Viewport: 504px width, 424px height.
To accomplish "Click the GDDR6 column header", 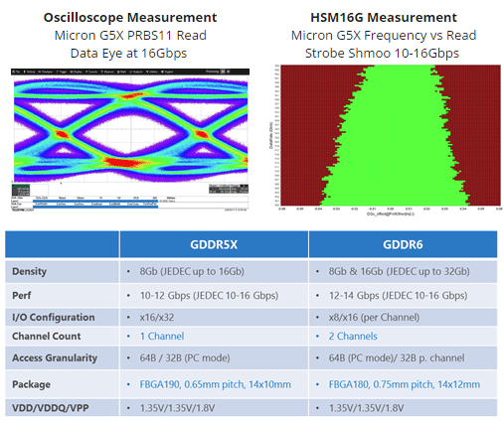I will 403,244.
